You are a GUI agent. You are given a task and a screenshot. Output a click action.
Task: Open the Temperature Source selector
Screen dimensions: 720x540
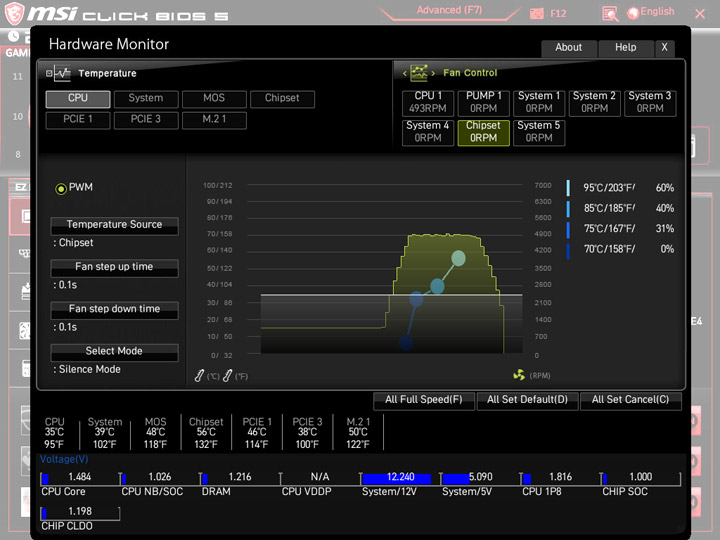[x=114, y=225]
